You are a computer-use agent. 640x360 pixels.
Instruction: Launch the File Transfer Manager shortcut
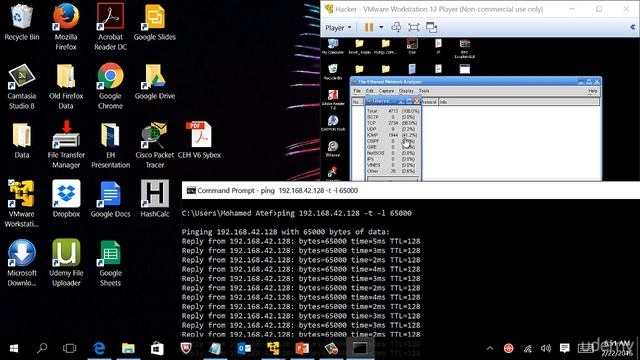pos(66,145)
